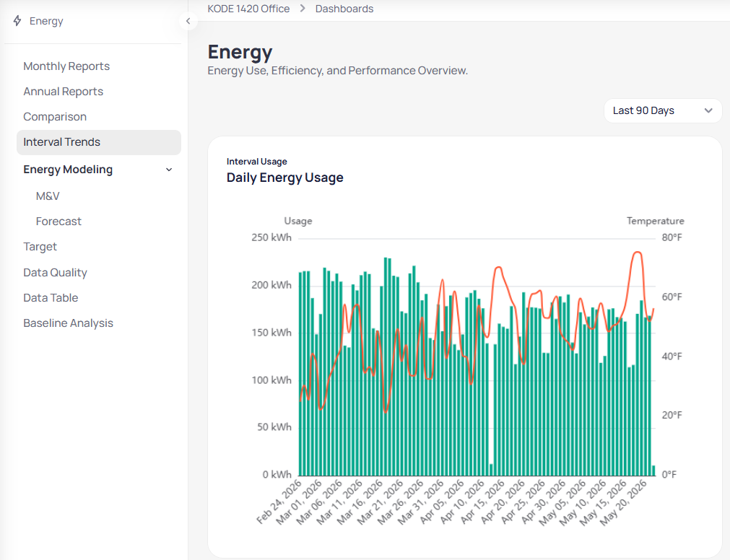The width and height of the screenshot is (730, 560).
Task: Click the Daily Energy Usage chart title
Action: pyautogui.click(x=285, y=178)
